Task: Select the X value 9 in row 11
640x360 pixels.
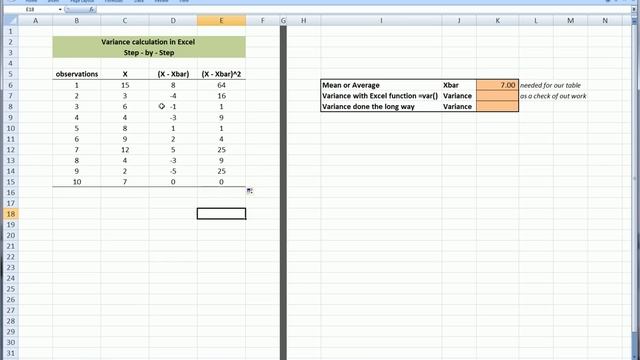Action: click(x=125, y=139)
